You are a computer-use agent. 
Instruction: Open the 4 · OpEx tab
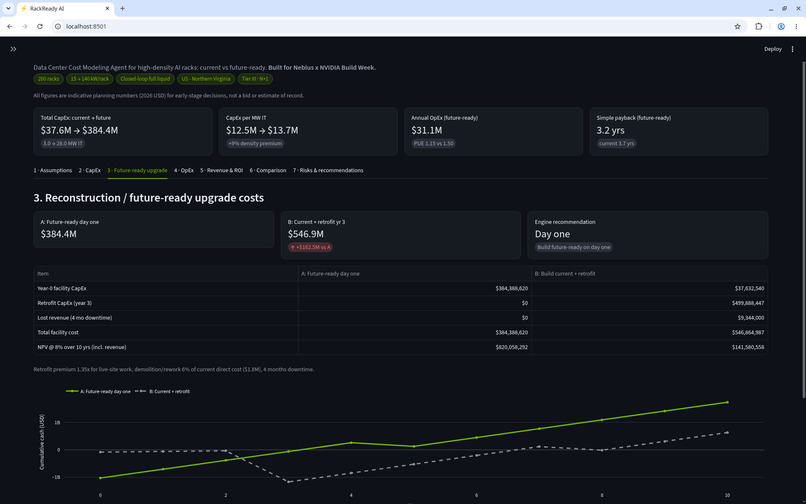[x=184, y=170]
